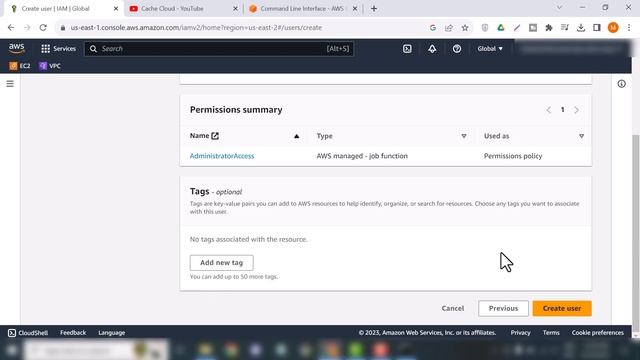Viewport: 640px width, 360px height.
Task: Go to previous permissions page chevron
Action: 549,110
